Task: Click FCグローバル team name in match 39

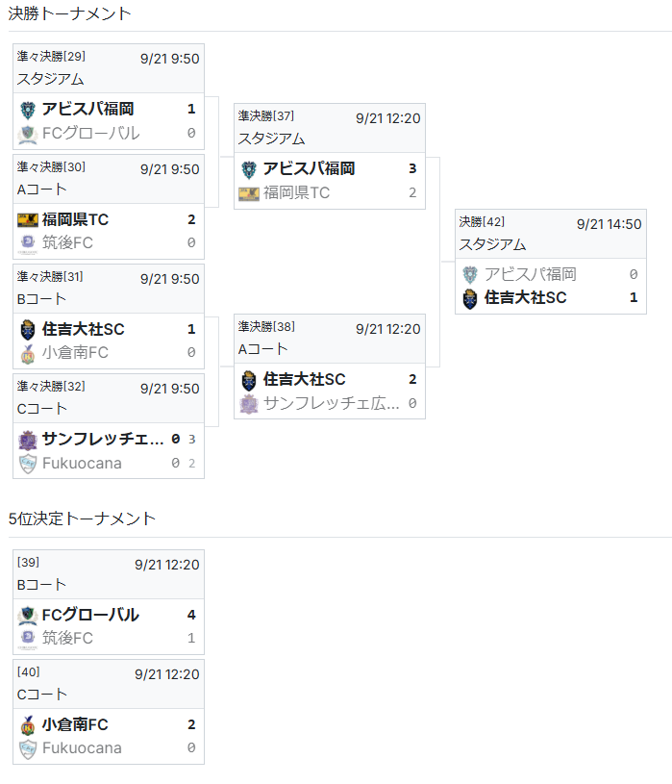Action: pyautogui.click(x=90, y=615)
